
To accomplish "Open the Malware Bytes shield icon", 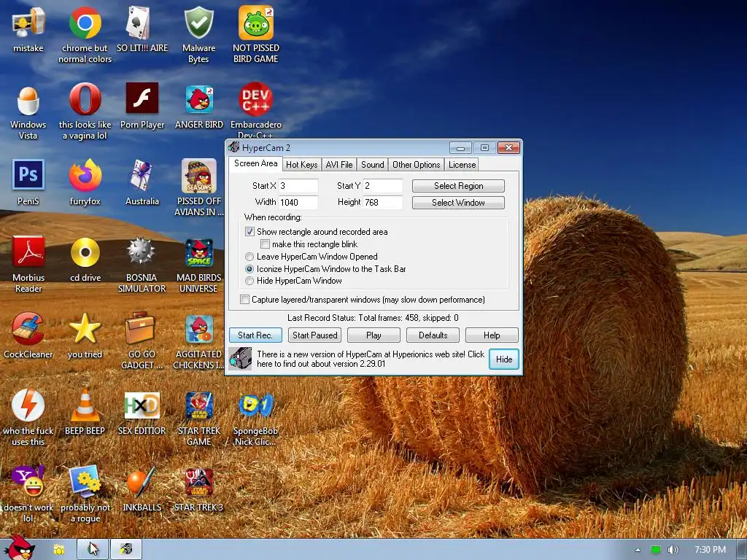I will (198, 23).
